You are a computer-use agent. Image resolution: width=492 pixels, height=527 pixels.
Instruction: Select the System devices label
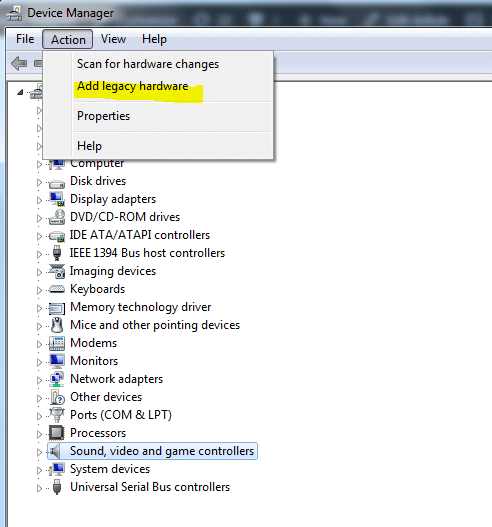point(110,469)
